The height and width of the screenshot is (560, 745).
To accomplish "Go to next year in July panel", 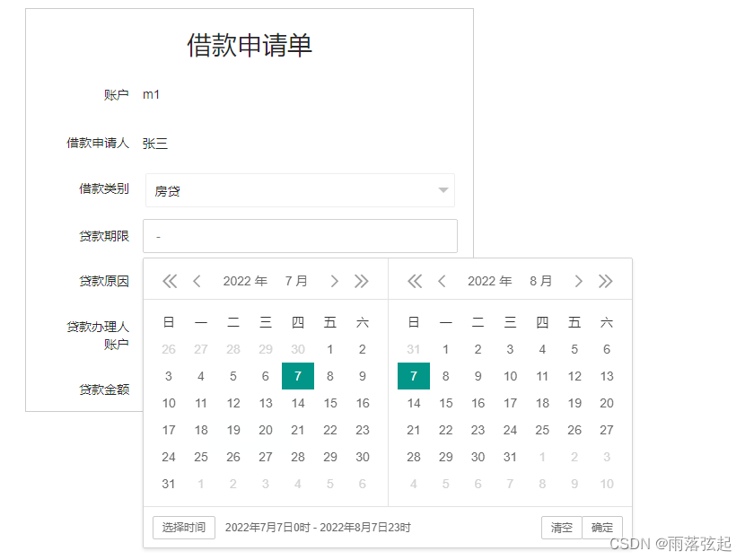I will click(362, 281).
